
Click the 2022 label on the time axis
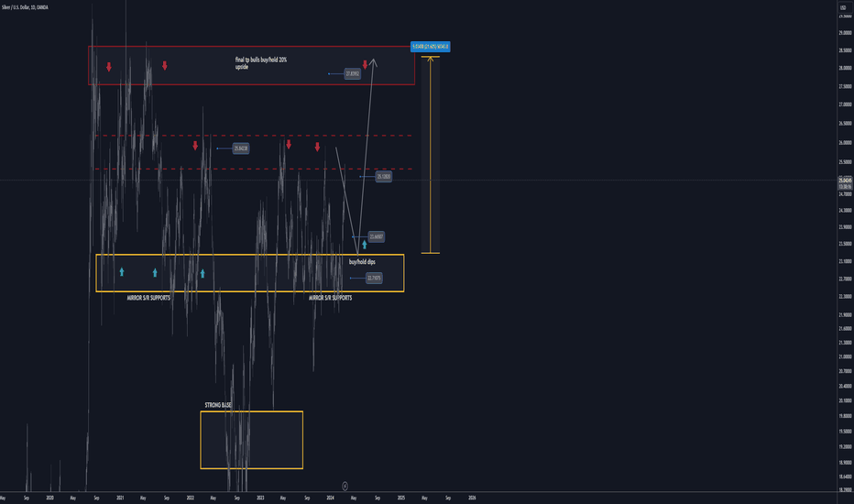(190, 498)
